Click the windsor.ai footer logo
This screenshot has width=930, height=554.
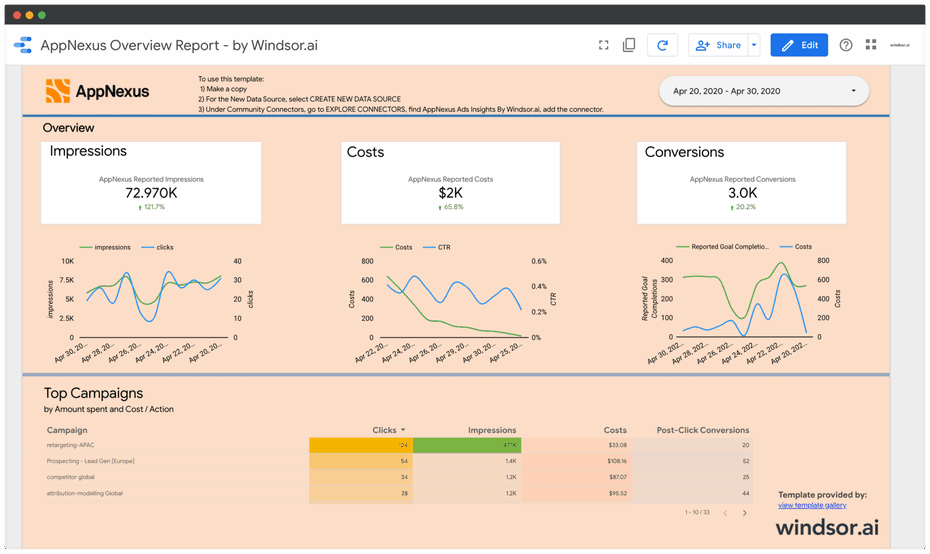pyautogui.click(x=827, y=527)
